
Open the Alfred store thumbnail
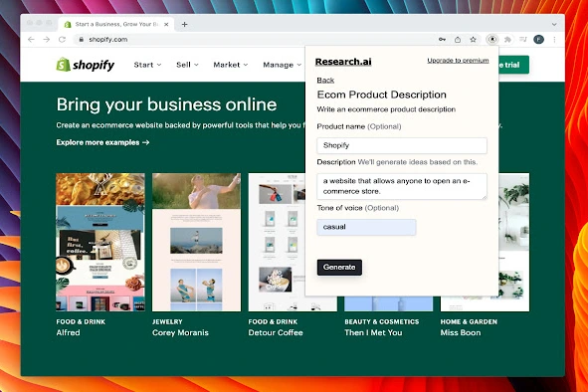pyautogui.click(x=100, y=242)
